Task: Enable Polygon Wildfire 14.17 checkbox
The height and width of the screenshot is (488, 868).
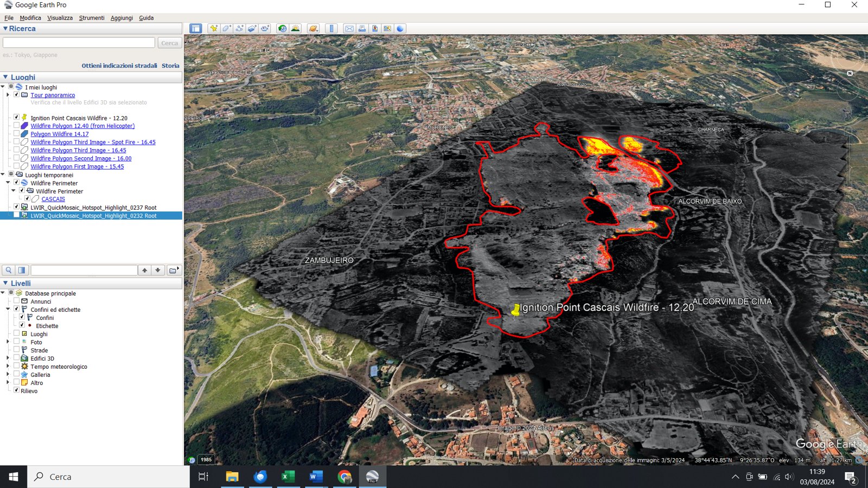Action: pos(16,133)
